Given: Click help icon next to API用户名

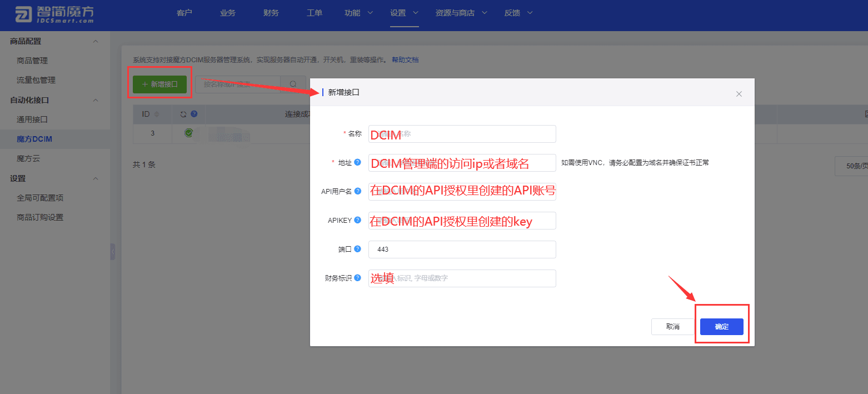Looking at the screenshot, I should 358,191.
